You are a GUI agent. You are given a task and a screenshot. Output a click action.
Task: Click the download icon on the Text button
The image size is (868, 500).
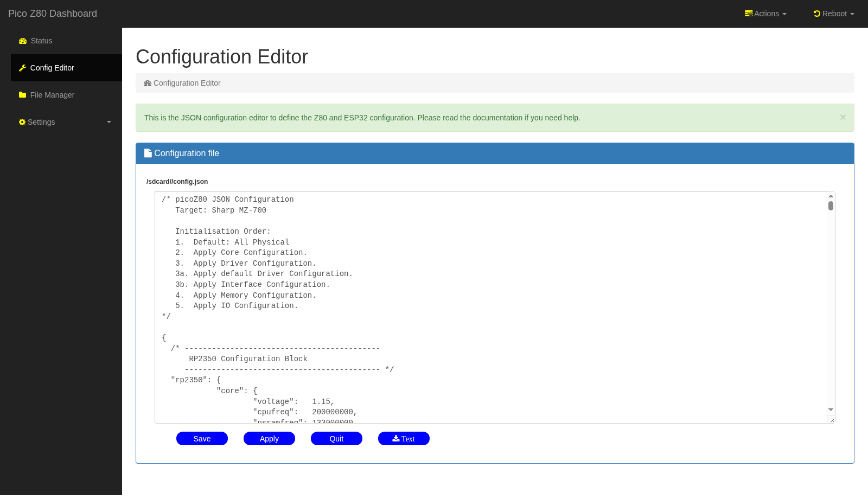coord(395,438)
